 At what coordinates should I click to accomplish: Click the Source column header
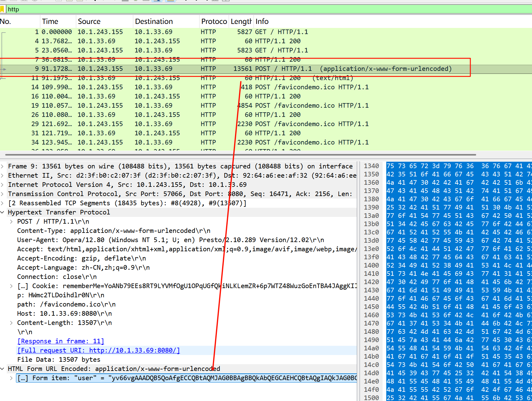point(89,21)
